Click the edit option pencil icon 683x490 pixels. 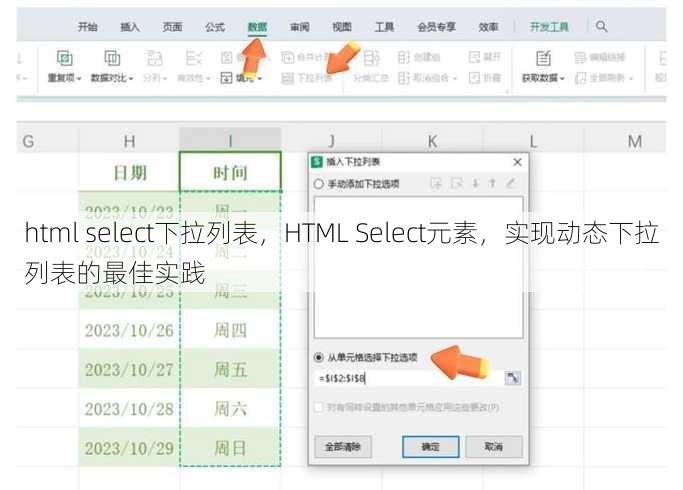[511, 183]
